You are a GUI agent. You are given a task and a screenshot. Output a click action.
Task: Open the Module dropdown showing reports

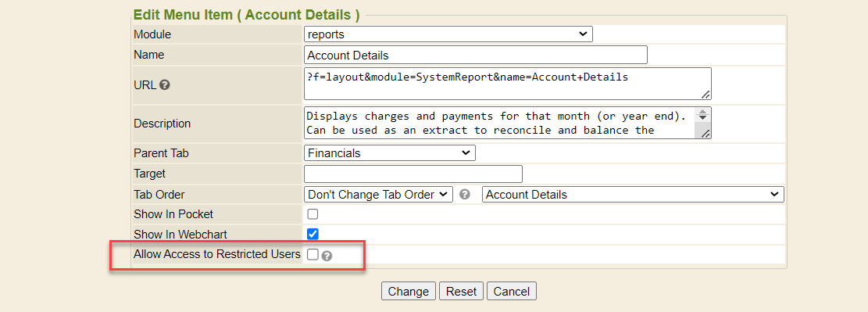tap(448, 34)
